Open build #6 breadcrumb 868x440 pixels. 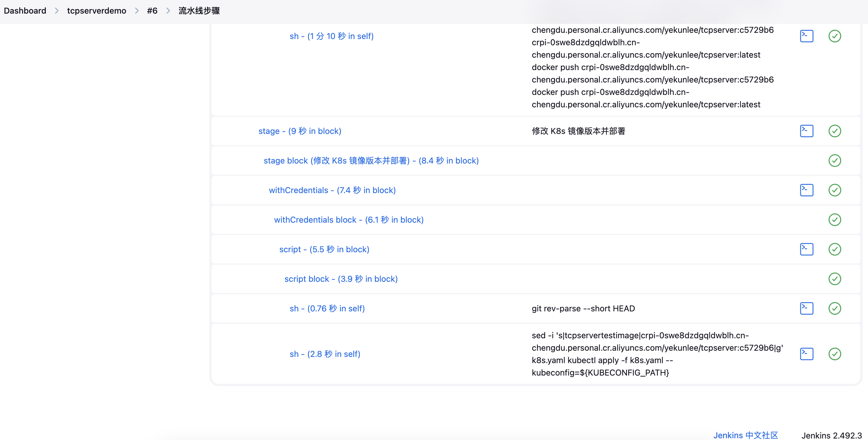tap(152, 11)
